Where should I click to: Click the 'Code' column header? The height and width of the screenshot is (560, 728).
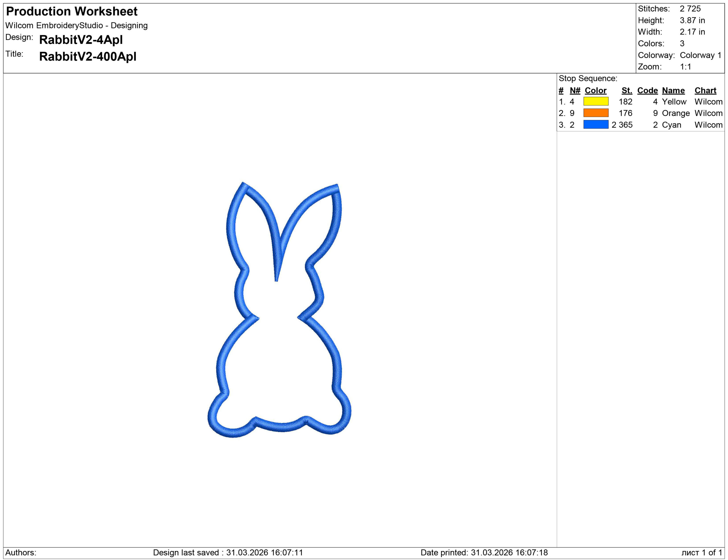647,90
